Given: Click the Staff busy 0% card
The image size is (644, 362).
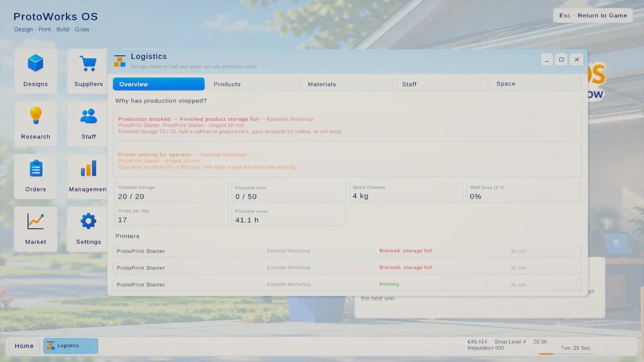Looking at the screenshot, I should point(523,192).
